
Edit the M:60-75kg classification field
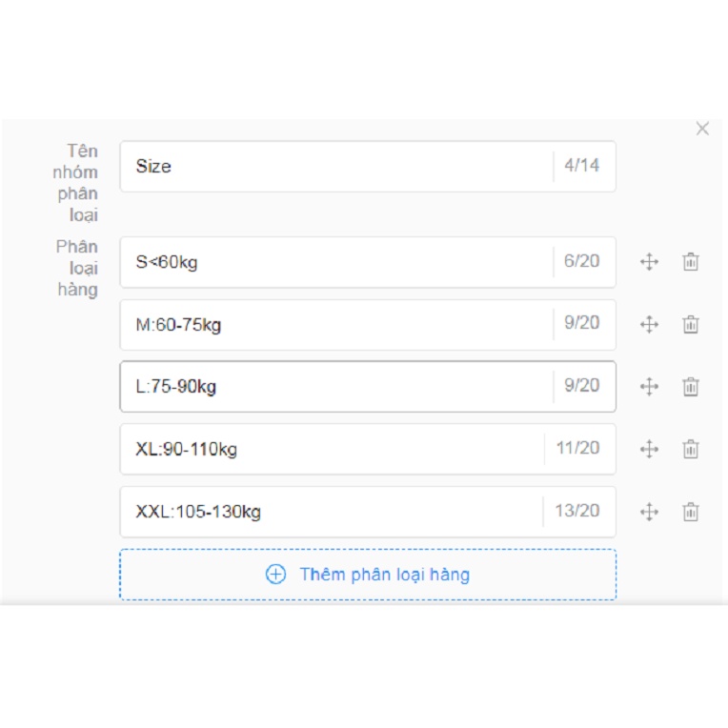334,325
